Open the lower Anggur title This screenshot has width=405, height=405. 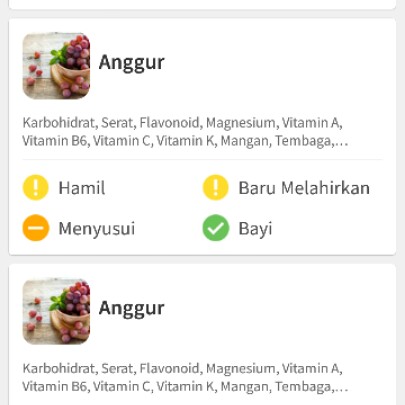[132, 308]
